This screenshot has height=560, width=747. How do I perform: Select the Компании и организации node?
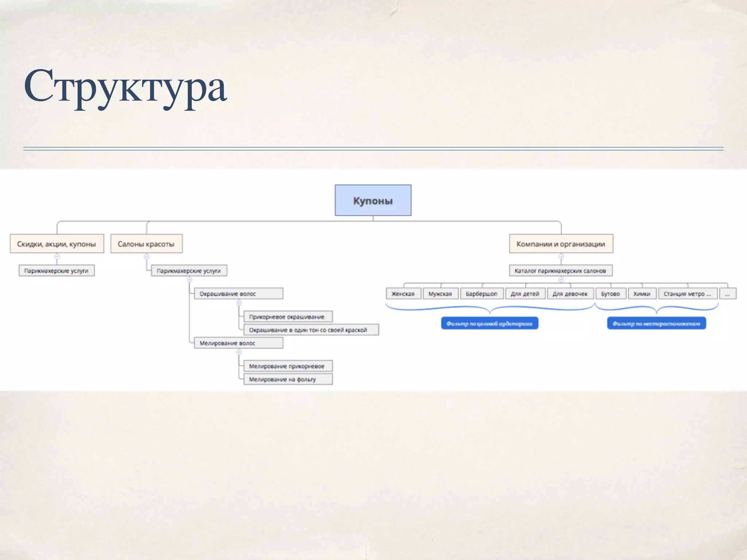point(561,244)
